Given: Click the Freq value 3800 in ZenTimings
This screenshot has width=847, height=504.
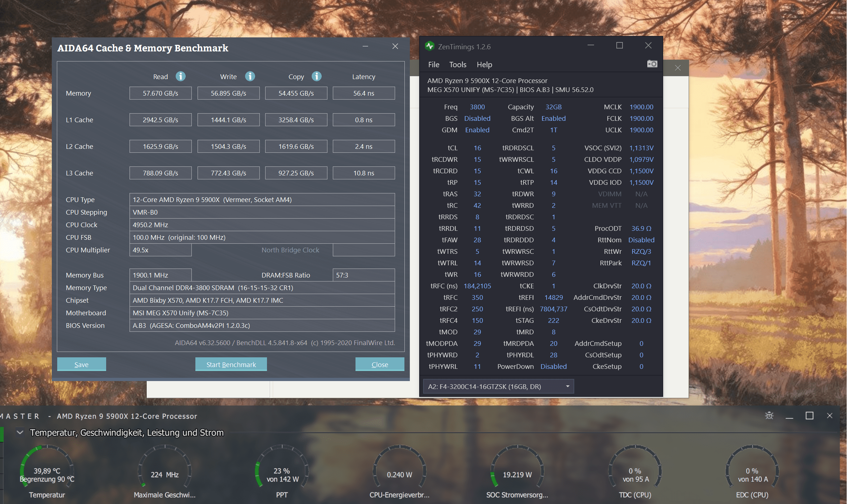Looking at the screenshot, I should click(477, 107).
